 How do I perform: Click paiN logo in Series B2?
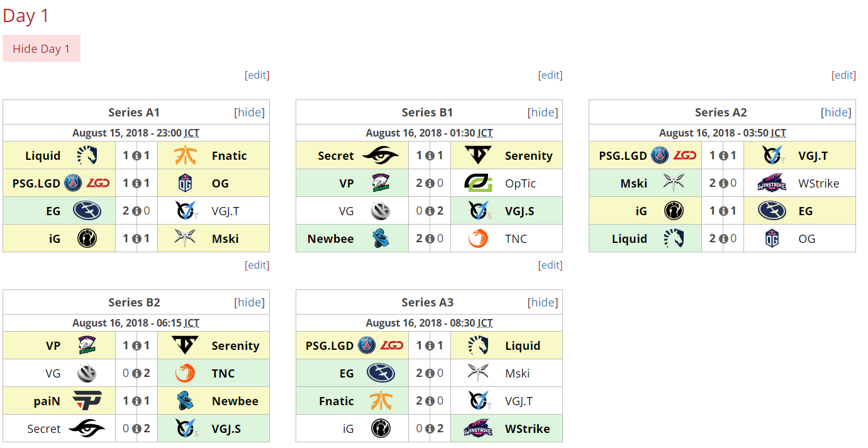87,401
